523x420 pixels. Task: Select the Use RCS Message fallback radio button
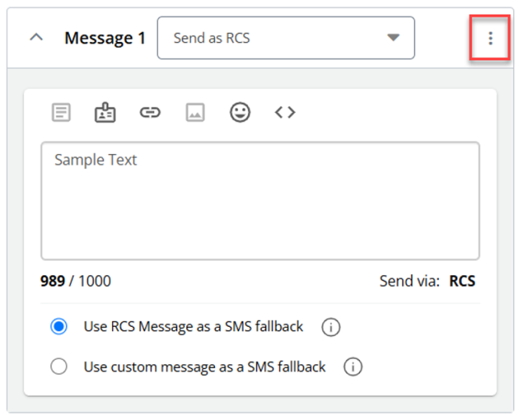59,327
